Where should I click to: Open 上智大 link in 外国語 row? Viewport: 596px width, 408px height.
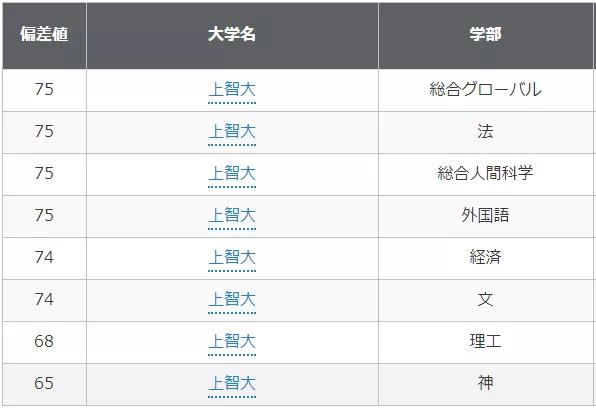[232, 216]
